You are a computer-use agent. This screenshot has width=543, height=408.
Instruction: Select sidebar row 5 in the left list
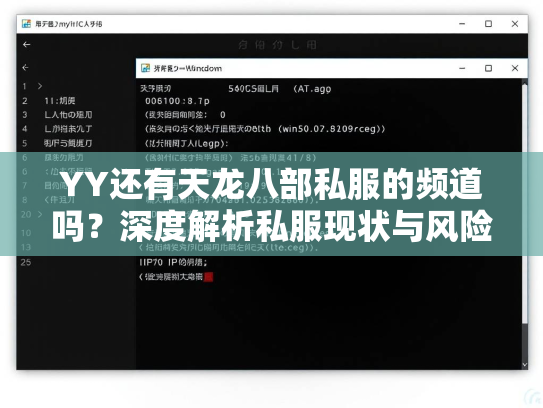(68, 143)
